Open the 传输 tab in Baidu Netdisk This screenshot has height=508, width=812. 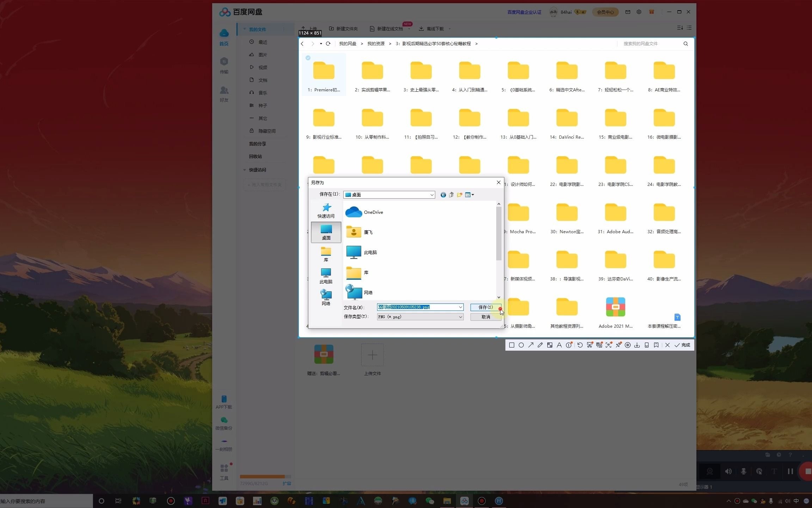tap(224, 66)
